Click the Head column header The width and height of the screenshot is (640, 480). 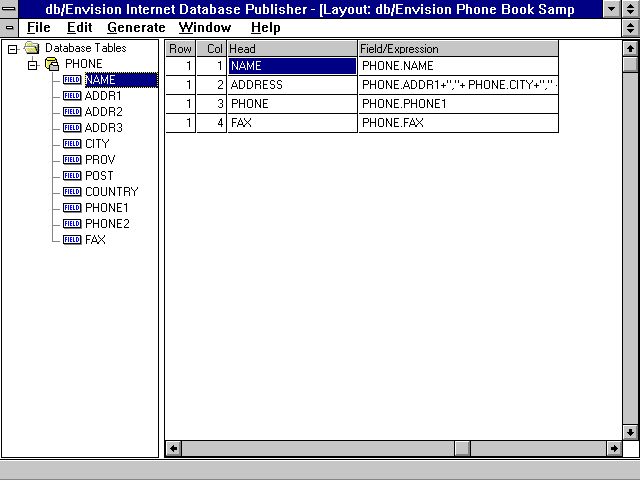point(291,48)
